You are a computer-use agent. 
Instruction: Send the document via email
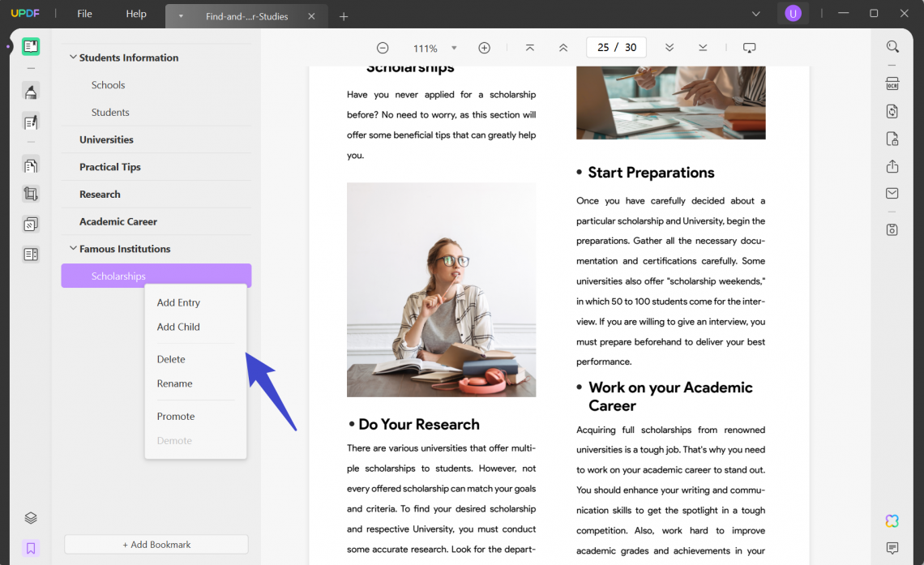tap(892, 193)
